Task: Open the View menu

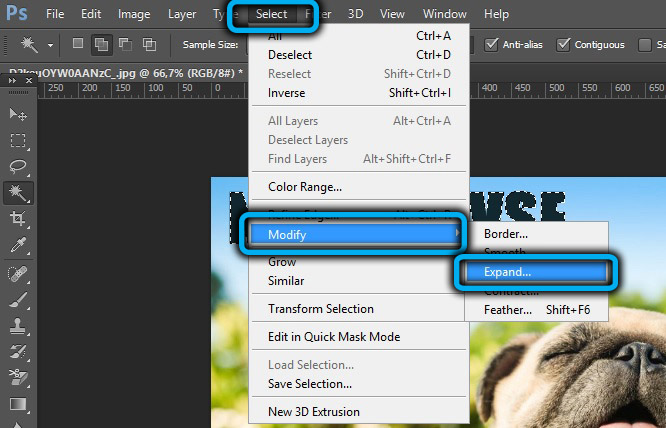Action: pos(392,14)
